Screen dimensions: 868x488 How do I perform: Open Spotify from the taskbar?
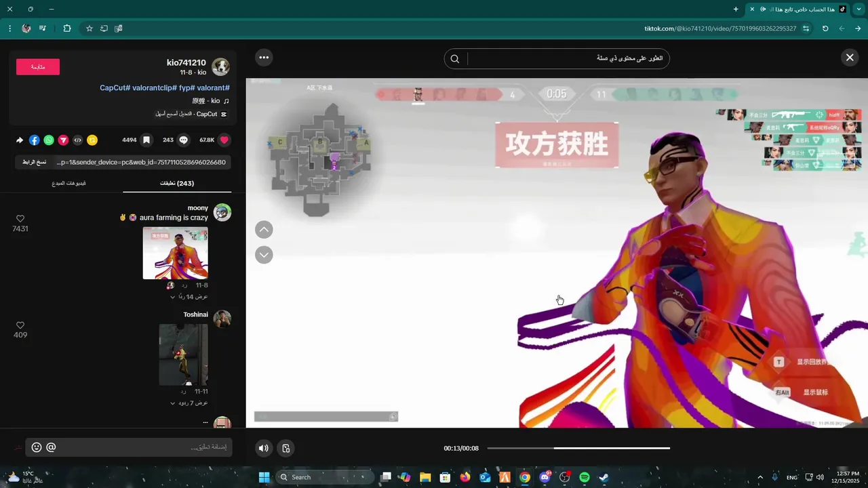click(584, 477)
